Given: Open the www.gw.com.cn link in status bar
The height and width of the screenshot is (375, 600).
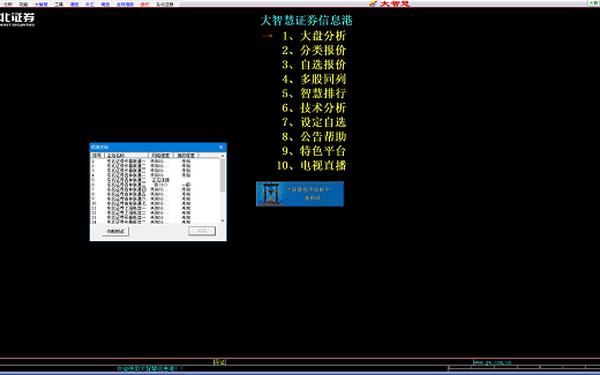Looking at the screenshot, I should (492, 362).
